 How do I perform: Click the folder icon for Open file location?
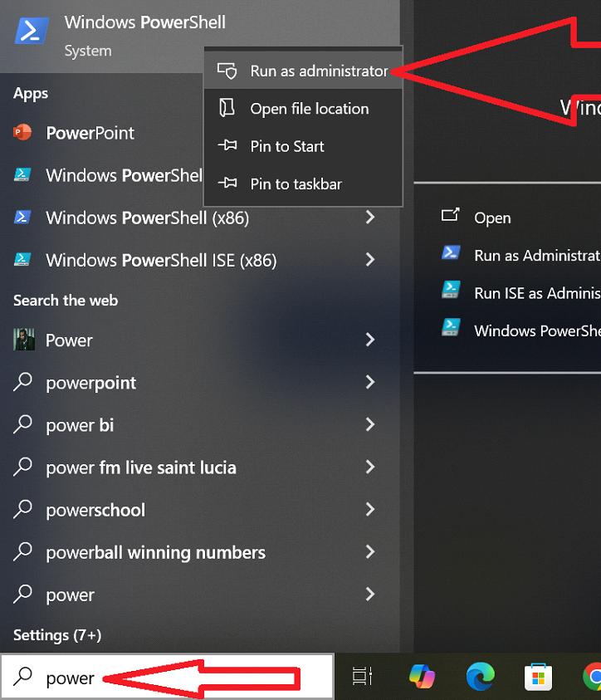pos(227,108)
